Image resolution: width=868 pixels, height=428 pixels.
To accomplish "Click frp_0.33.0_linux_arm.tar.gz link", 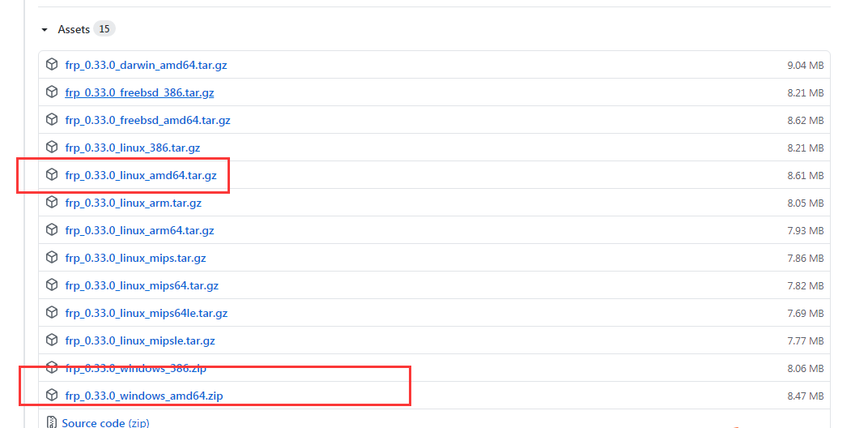I will click(134, 203).
